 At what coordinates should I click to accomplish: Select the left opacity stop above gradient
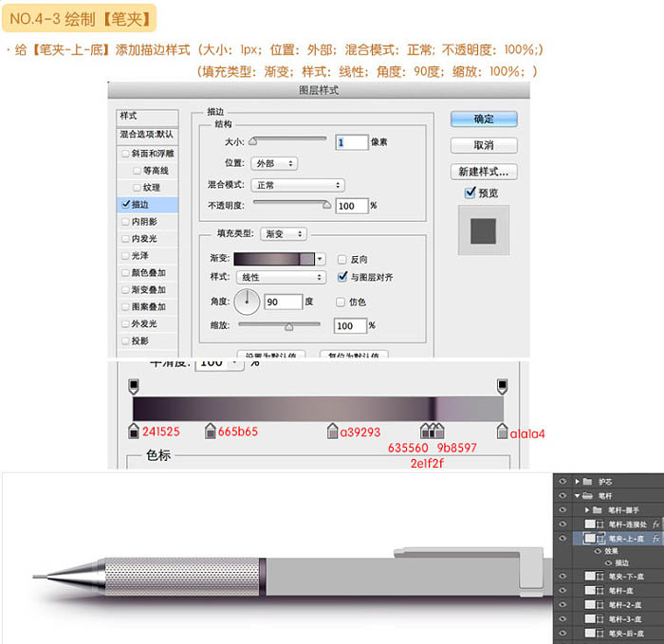[134, 386]
